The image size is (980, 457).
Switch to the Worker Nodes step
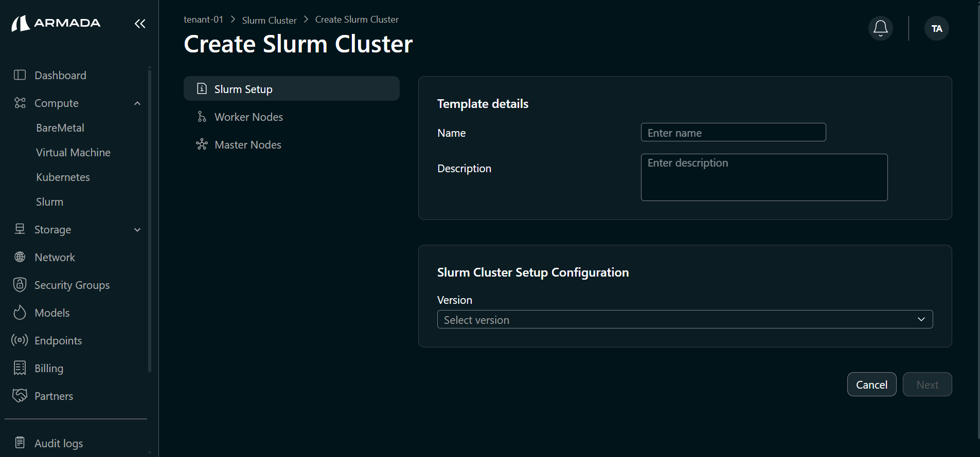(x=292, y=117)
